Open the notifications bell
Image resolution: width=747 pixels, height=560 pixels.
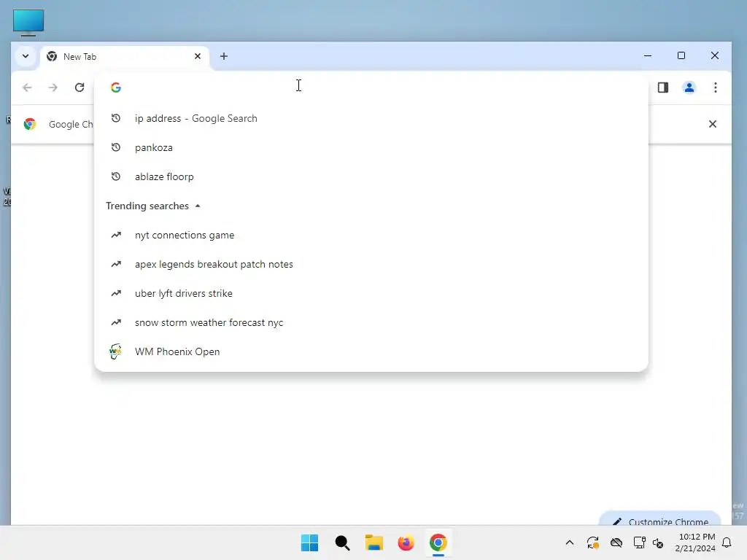(727, 542)
